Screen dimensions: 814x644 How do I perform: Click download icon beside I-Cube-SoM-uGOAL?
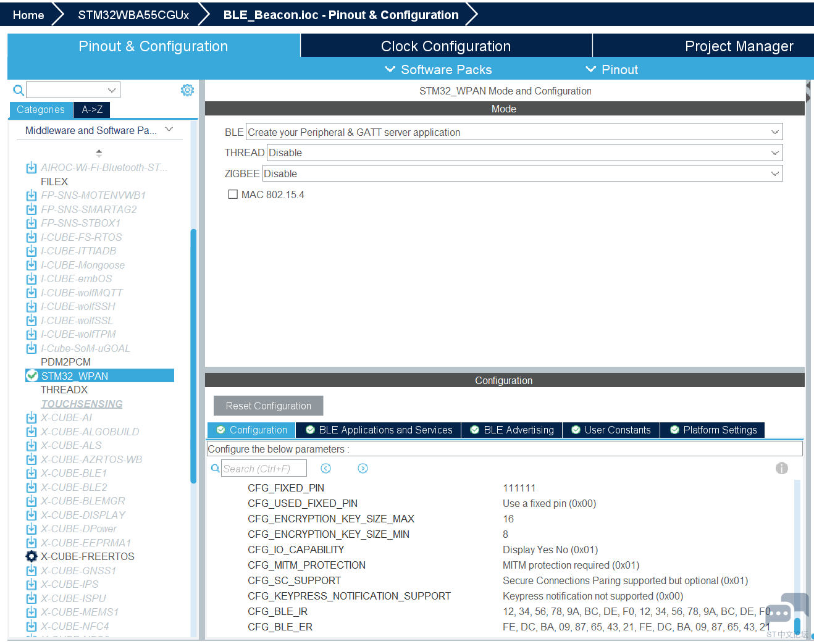click(x=31, y=348)
